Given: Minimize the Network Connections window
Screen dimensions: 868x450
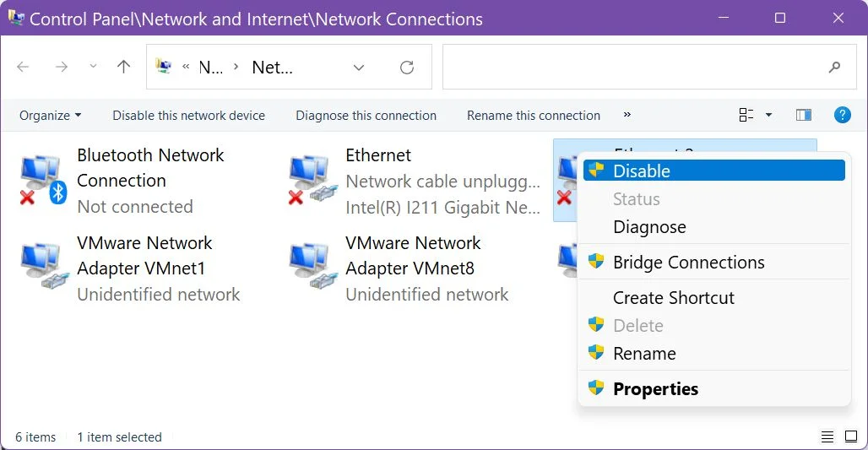Looking at the screenshot, I should pos(723,18).
